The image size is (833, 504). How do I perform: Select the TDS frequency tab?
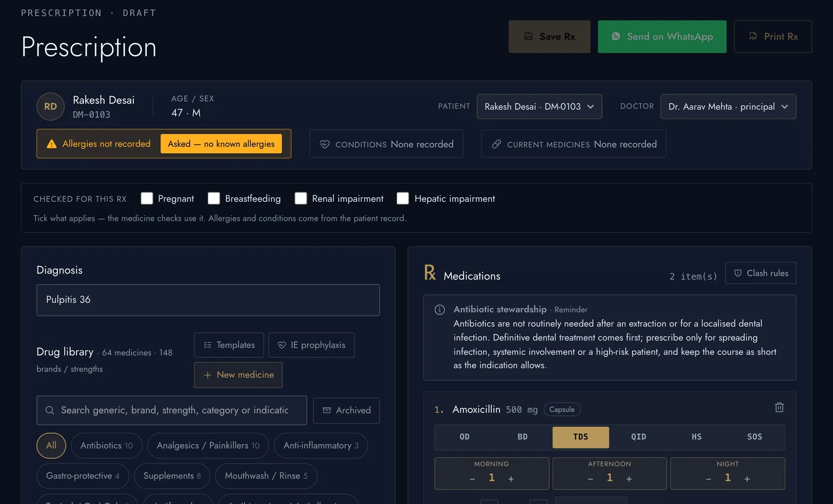click(x=580, y=437)
